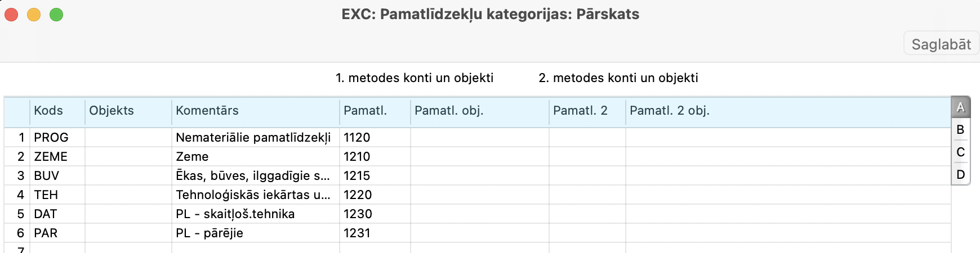
Task: Select the PROG code cell
Action: coord(56,138)
